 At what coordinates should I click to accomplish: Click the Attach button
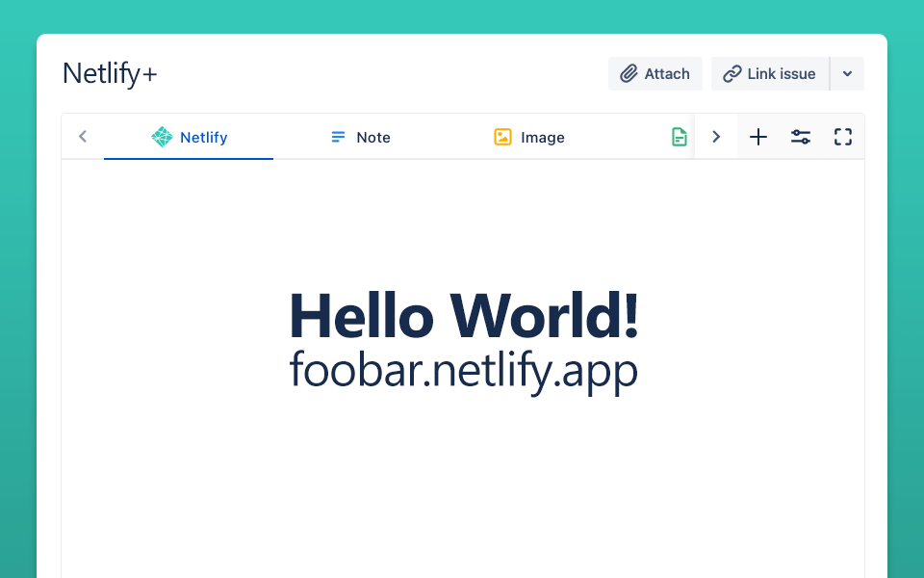[654, 74]
